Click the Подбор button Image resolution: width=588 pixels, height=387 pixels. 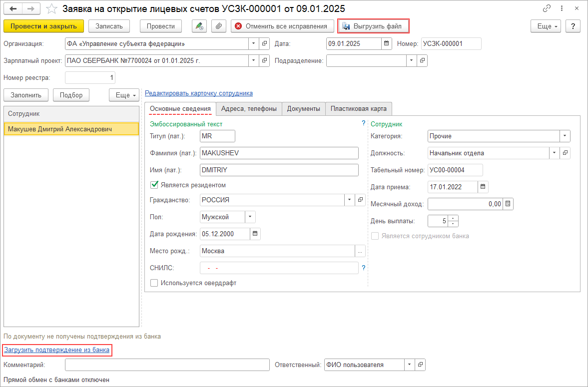tap(71, 95)
